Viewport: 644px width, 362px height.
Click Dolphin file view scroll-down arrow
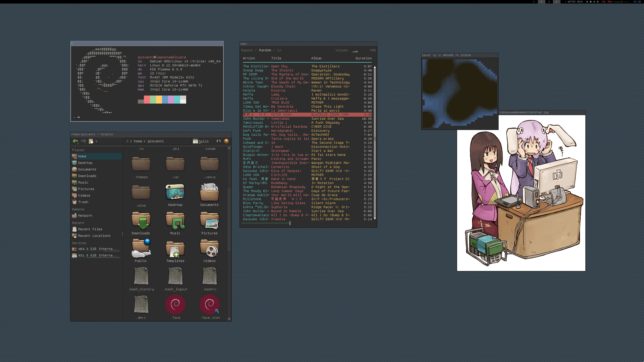point(229,319)
